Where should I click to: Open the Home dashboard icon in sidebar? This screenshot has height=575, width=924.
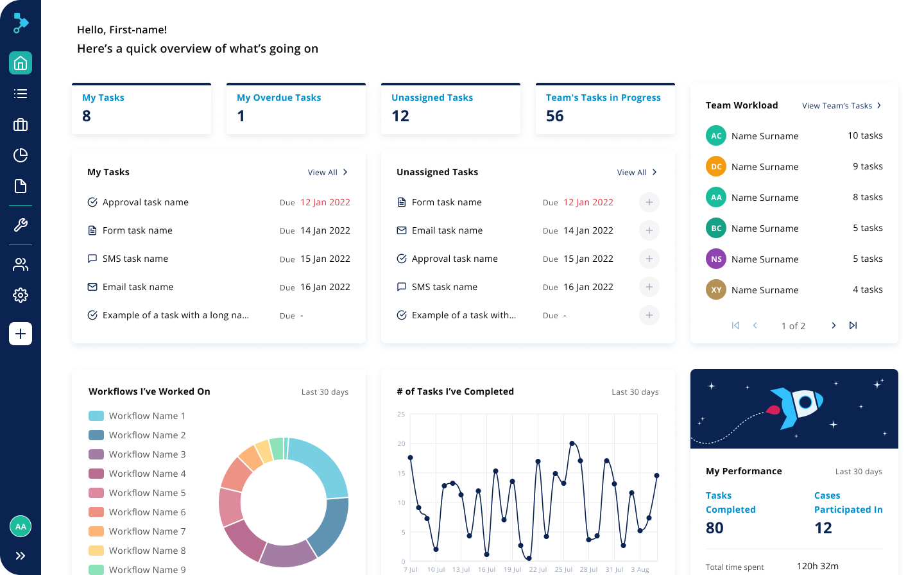tap(21, 63)
